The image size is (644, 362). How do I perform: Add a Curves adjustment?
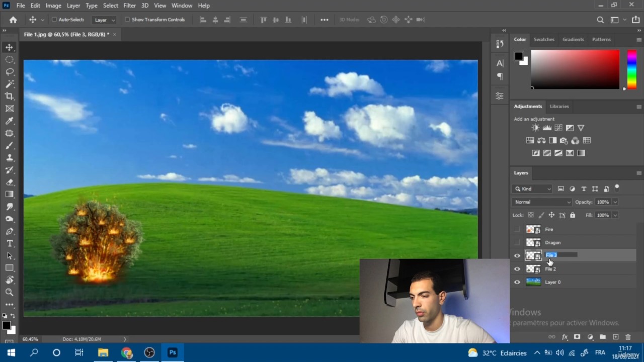tap(558, 128)
